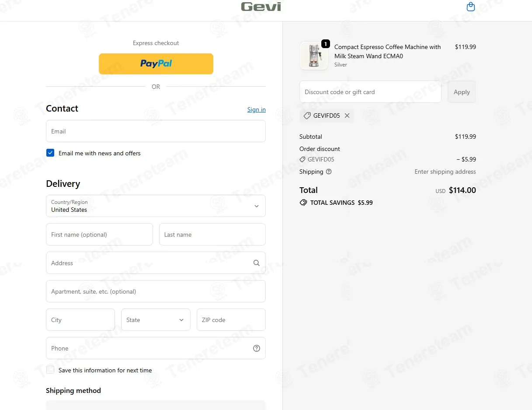This screenshot has height=410, width=532.
Task: Click the espresso machine product thumbnail
Action: pyautogui.click(x=314, y=56)
